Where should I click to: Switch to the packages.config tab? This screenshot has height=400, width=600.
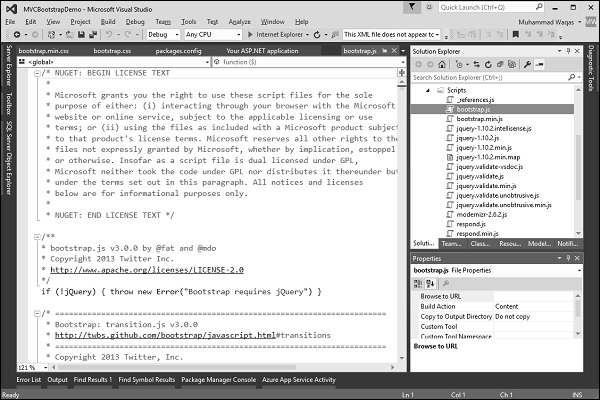tap(178, 51)
